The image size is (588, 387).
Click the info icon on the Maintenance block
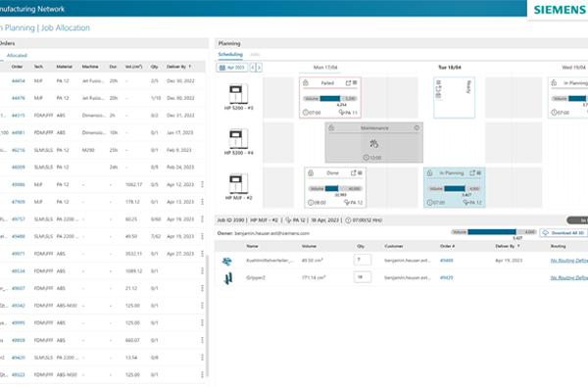click(x=416, y=128)
